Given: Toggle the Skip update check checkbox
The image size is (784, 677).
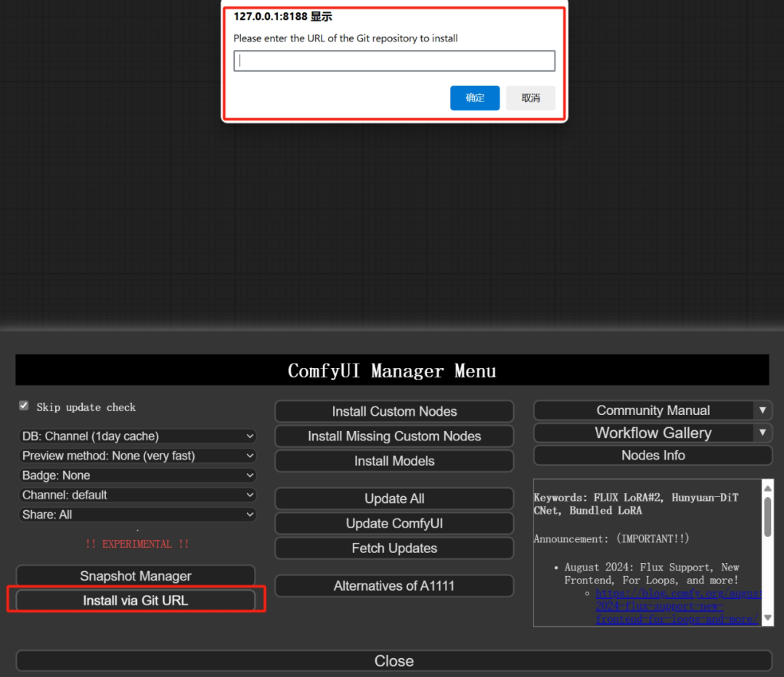Looking at the screenshot, I should pos(24,406).
